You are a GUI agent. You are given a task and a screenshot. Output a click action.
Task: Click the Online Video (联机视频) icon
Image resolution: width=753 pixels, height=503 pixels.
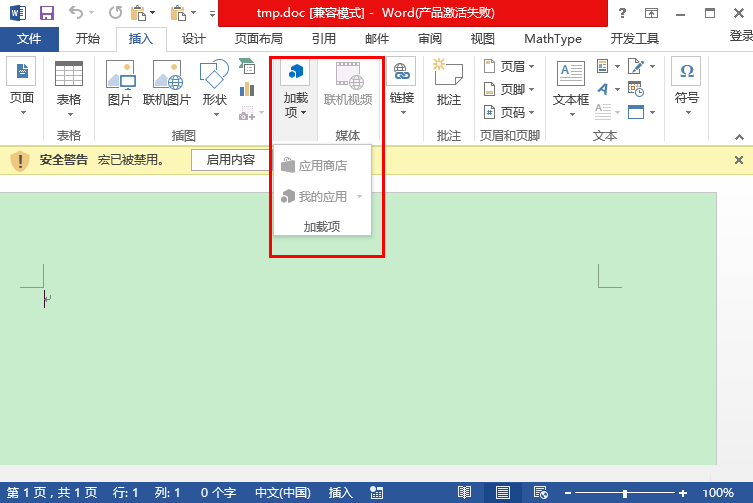(x=348, y=83)
